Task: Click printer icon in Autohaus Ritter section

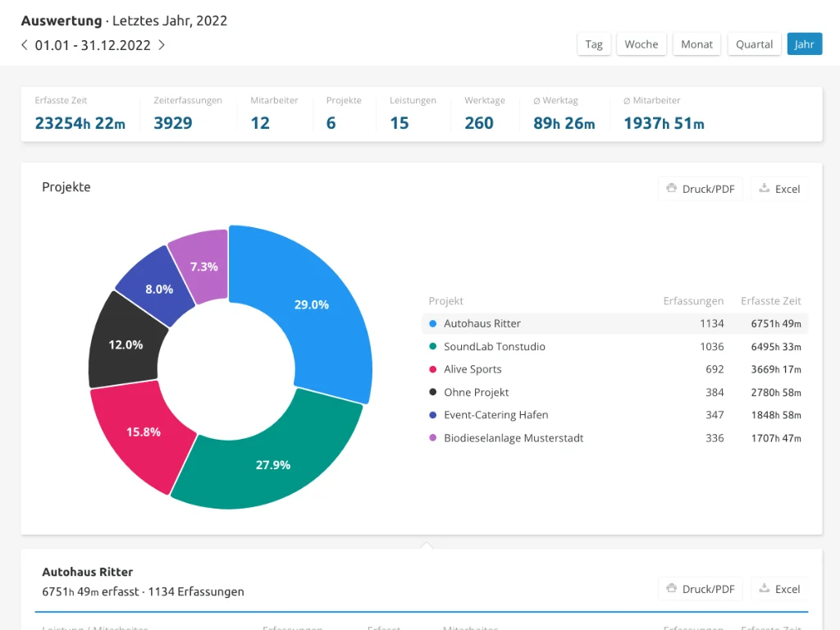Action: 671,588
